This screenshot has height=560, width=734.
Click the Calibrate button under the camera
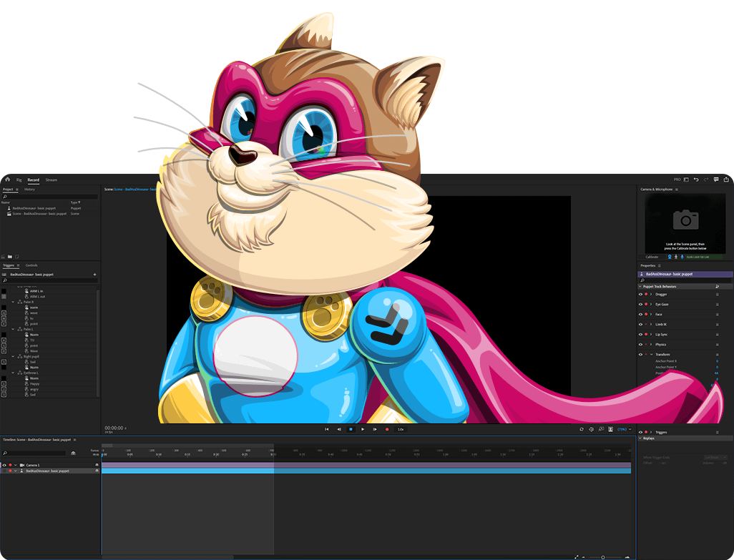pos(652,257)
